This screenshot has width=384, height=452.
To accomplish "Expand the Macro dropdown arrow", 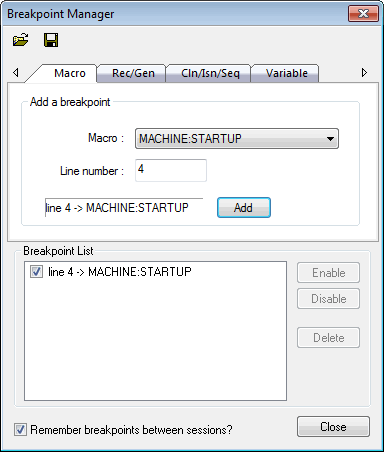I will (x=330, y=139).
